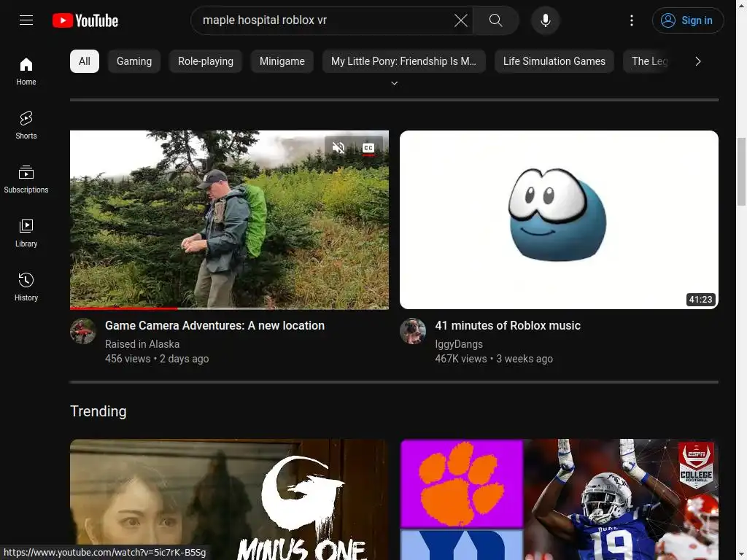Open Library from the sidebar
This screenshot has width=747, height=560.
coord(26,233)
